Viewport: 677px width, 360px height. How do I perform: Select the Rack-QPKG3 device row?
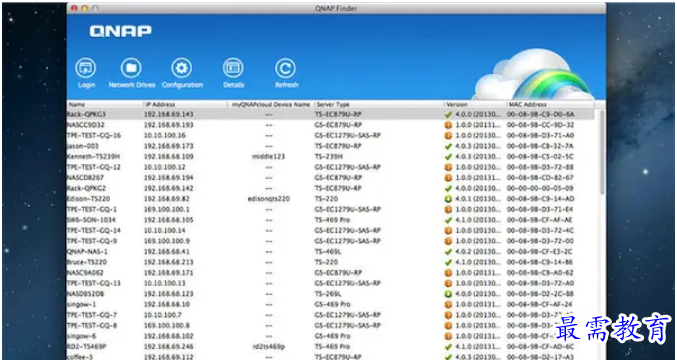331,114
